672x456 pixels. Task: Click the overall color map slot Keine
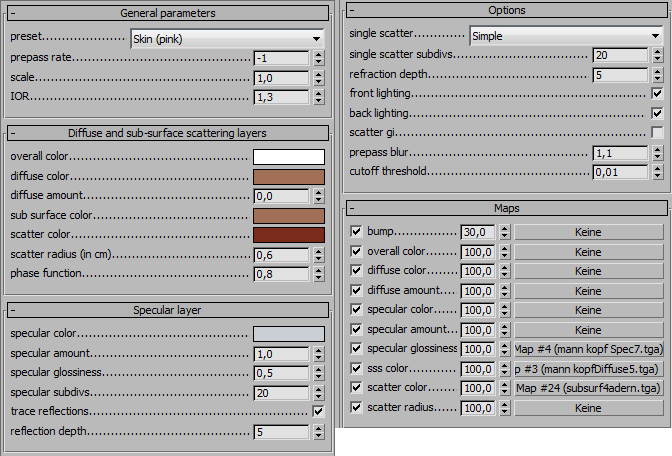tap(588, 252)
